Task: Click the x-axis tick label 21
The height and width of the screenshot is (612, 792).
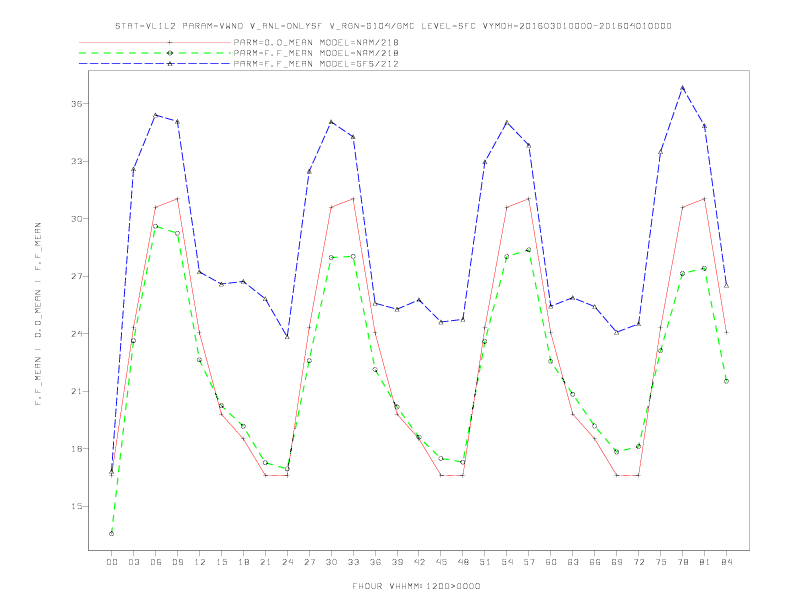Action: click(265, 562)
